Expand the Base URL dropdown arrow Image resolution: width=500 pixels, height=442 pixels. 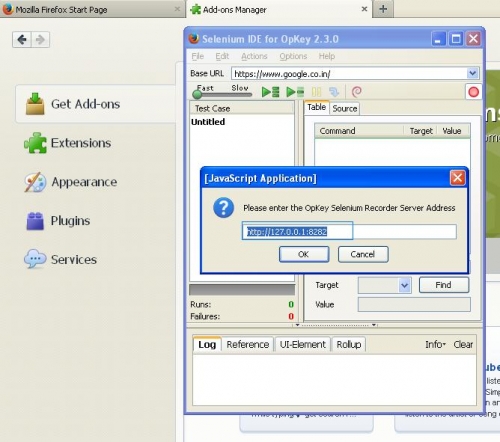(x=473, y=73)
